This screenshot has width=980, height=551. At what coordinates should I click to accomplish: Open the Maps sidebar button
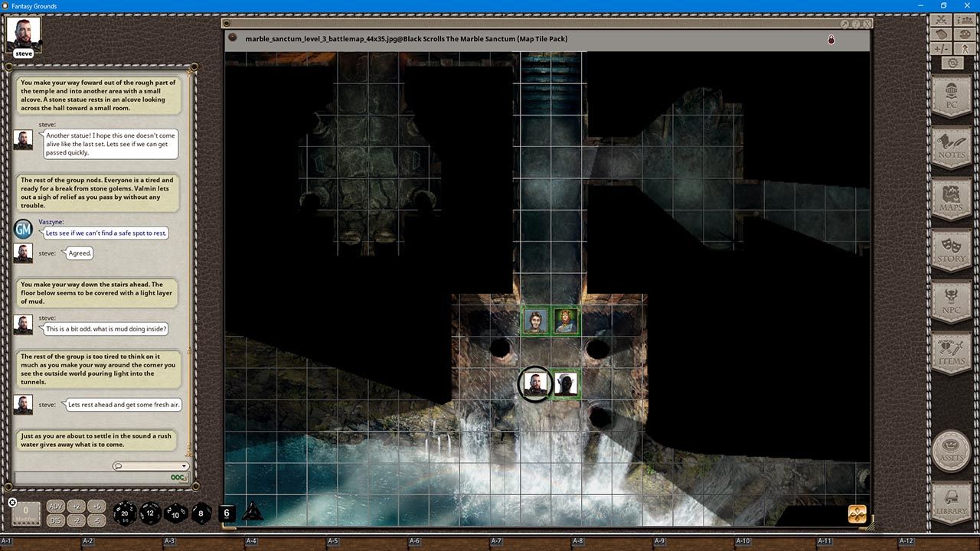(952, 200)
